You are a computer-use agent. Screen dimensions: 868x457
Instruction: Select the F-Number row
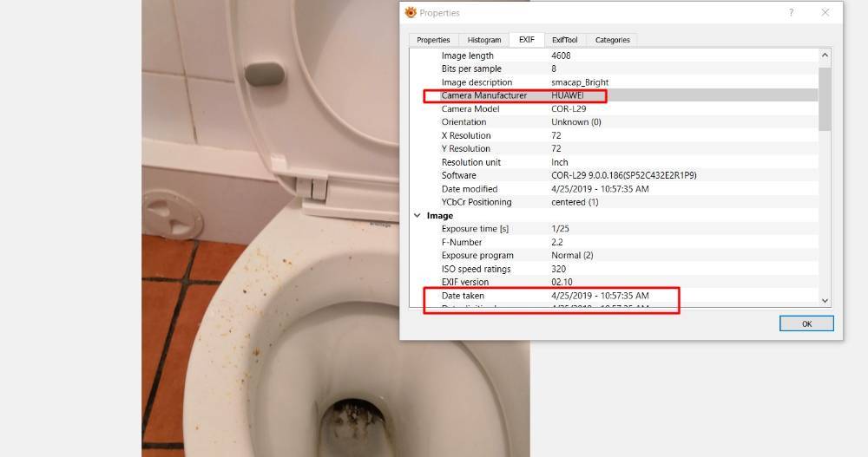(614, 242)
